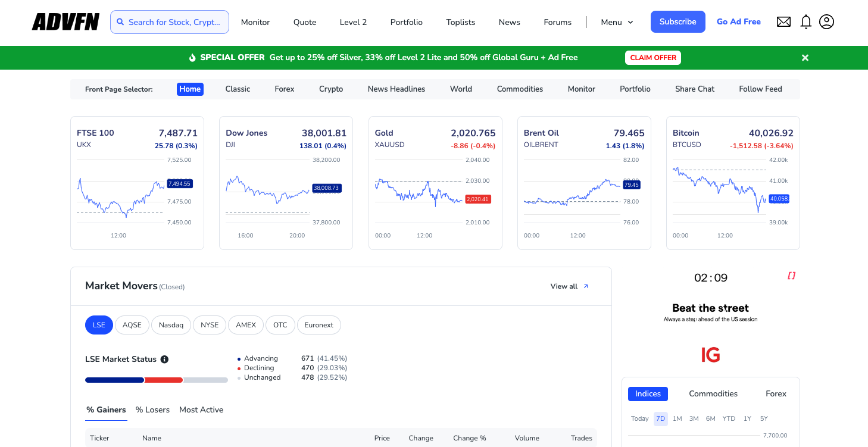Set chart range to 1Y
This screenshot has height=447, width=868.
coord(747,418)
